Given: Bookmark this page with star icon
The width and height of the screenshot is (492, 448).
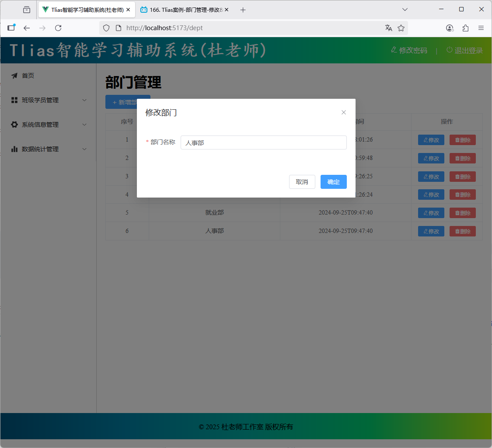Looking at the screenshot, I should point(401,28).
